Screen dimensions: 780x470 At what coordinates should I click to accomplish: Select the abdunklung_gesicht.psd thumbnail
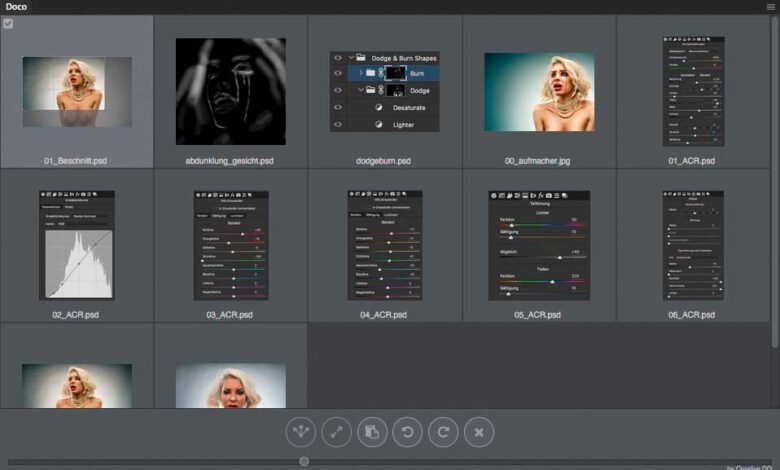tap(230, 91)
